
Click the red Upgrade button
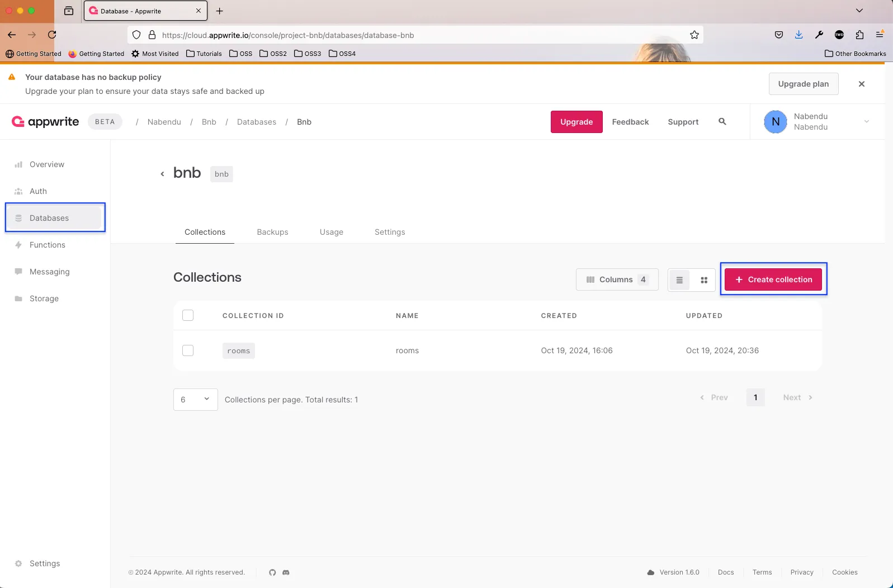577,122
